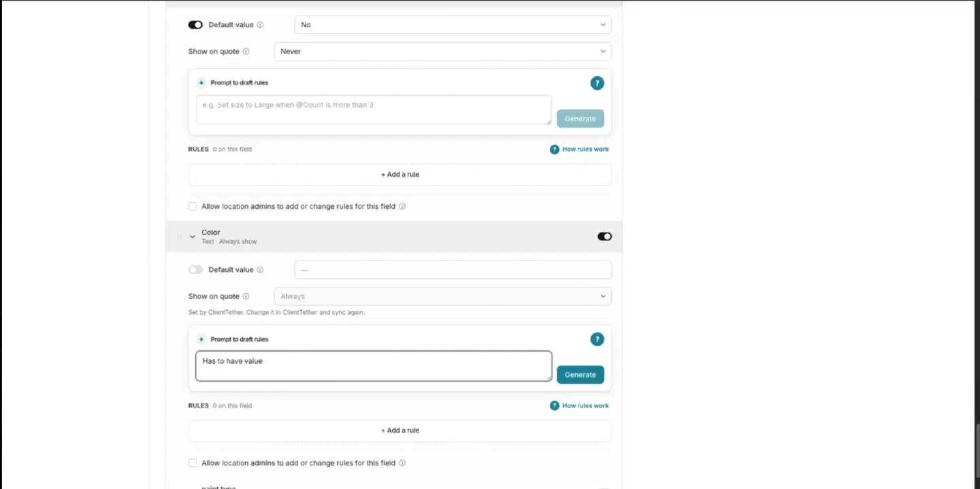Screen dimensions: 980x489
Task: Click '+ Add a rule' above the Color row
Action: [x=399, y=175]
